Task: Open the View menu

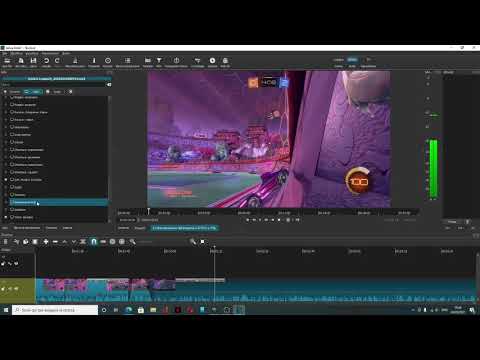Action: (32, 53)
